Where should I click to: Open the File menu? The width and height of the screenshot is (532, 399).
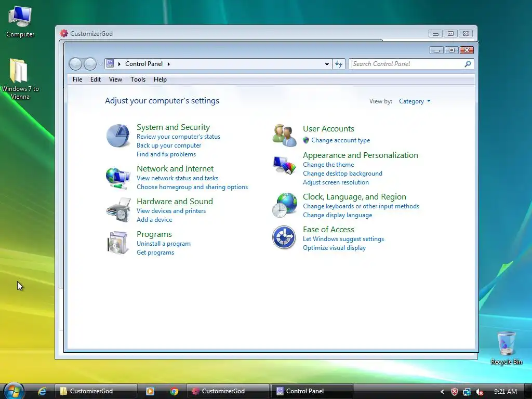[77, 79]
